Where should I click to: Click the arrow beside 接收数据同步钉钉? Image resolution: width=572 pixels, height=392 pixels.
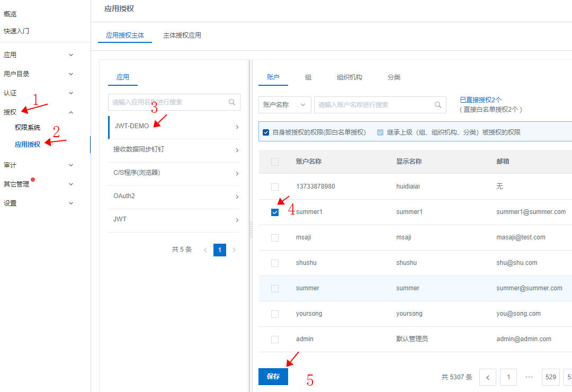point(237,150)
